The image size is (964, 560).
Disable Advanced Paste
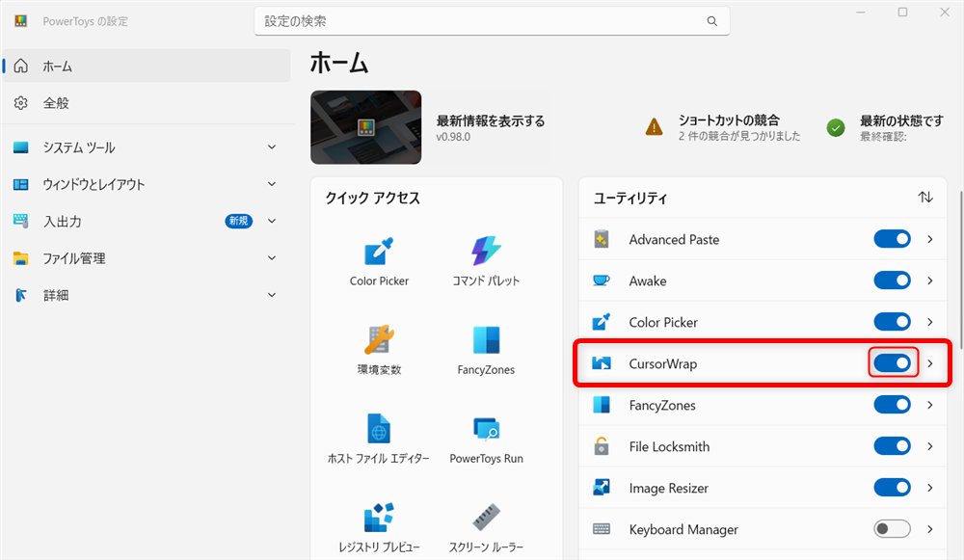coord(892,239)
